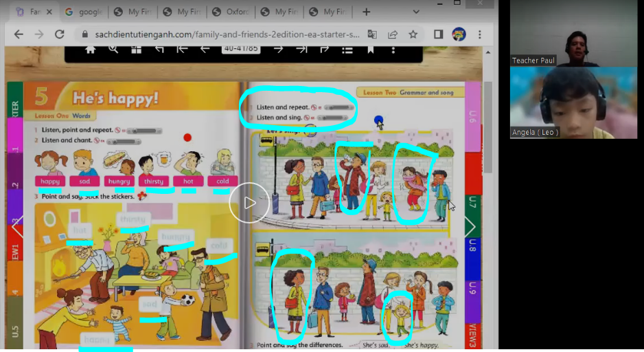Open the U.5 unit side tab
The image size is (644, 352).
point(15,325)
